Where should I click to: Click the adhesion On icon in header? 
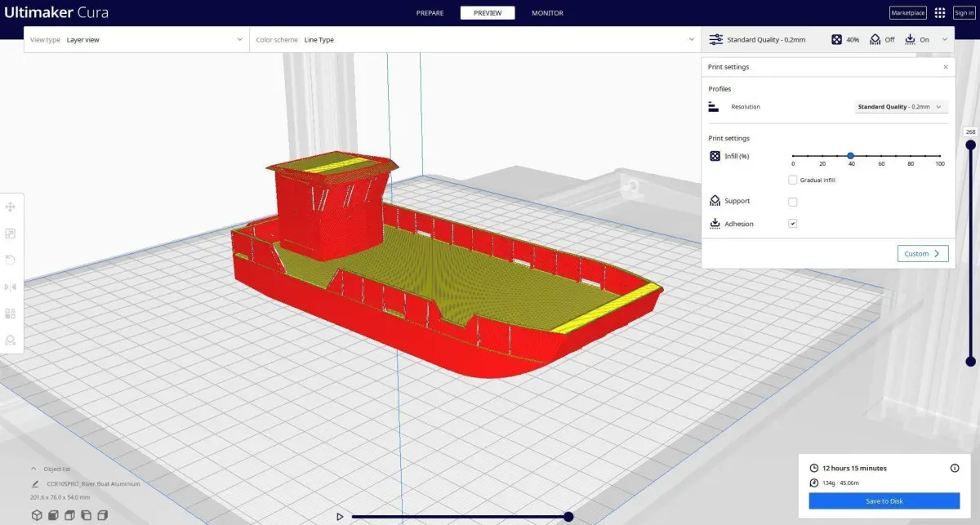[x=910, y=39]
